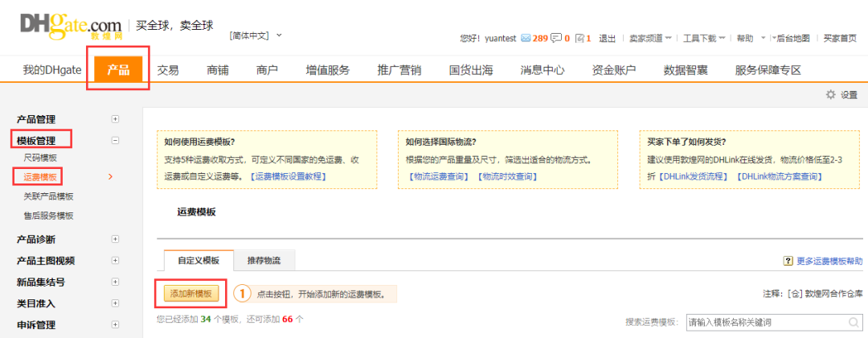The height and width of the screenshot is (338, 868).
Task: Open the 后台地图 link
Action: coord(793,39)
